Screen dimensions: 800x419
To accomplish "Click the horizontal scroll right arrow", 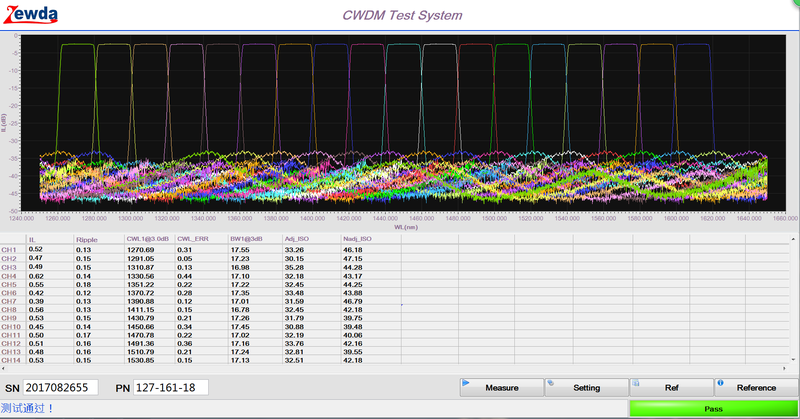I will [785, 368].
